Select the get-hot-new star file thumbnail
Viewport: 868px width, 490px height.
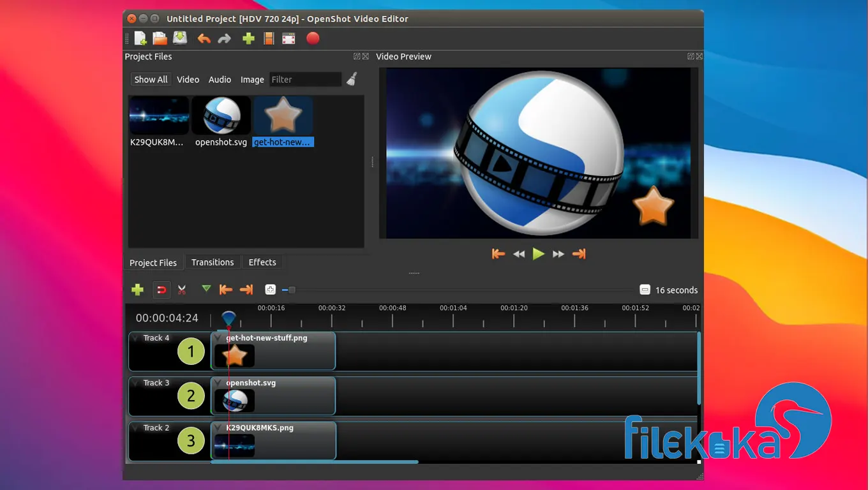coord(283,115)
